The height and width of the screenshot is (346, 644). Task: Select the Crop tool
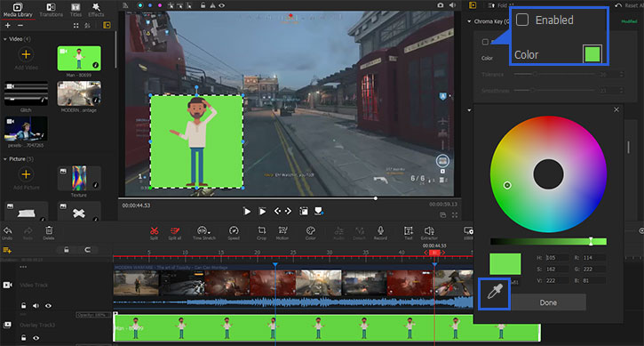pyautogui.click(x=262, y=233)
